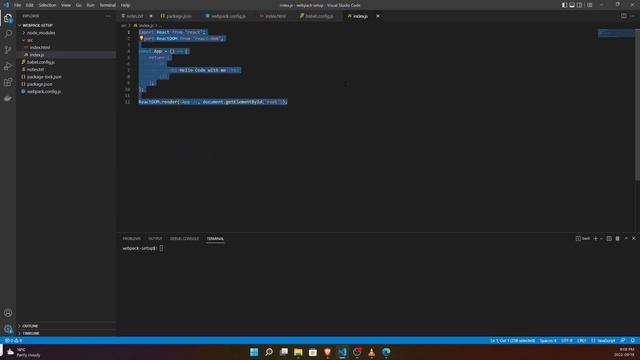Switch to the babel.config.js editor tab
This screenshot has height=360, width=640.
coord(319,16)
